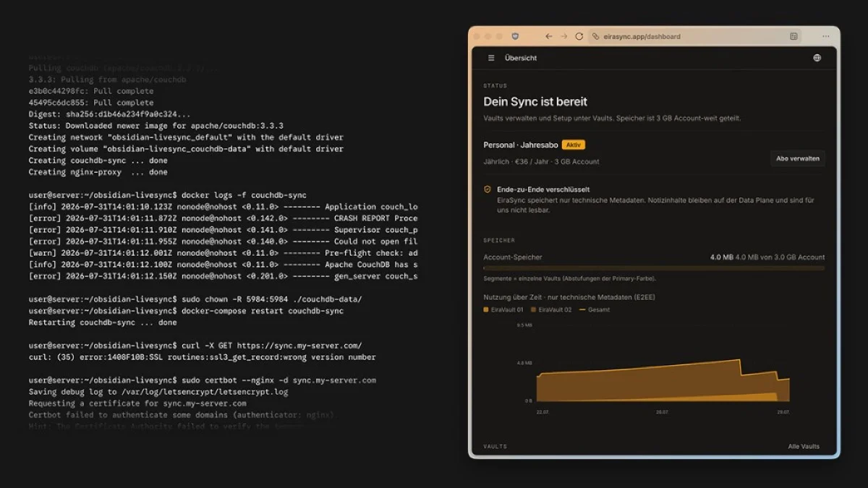Click the Account-Speicher label

click(x=513, y=257)
